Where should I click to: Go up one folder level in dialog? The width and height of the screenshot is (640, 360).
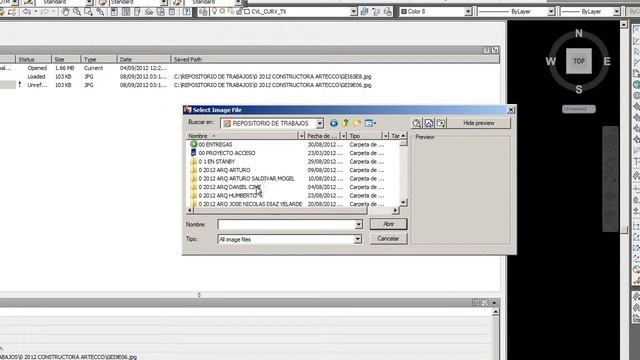pyautogui.click(x=345, y=123)
